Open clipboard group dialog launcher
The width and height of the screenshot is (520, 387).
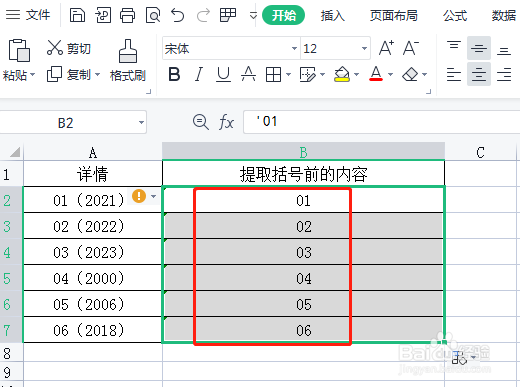coord(149,91)
